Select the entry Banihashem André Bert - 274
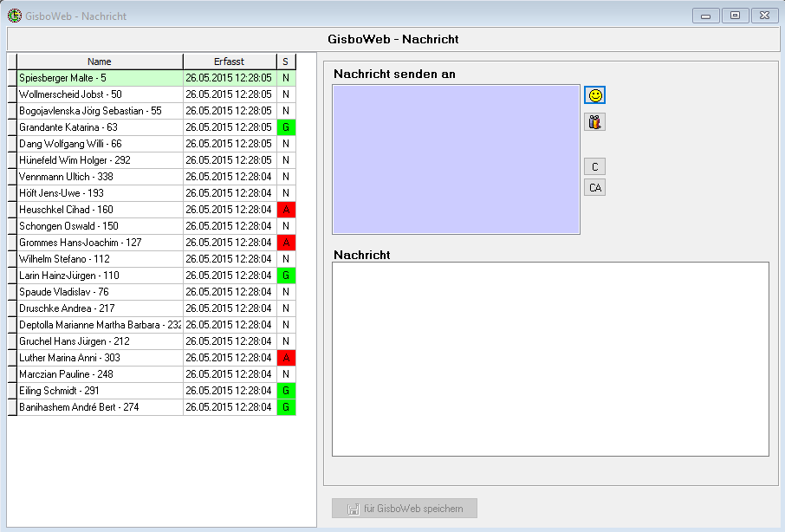 [100, 407]
